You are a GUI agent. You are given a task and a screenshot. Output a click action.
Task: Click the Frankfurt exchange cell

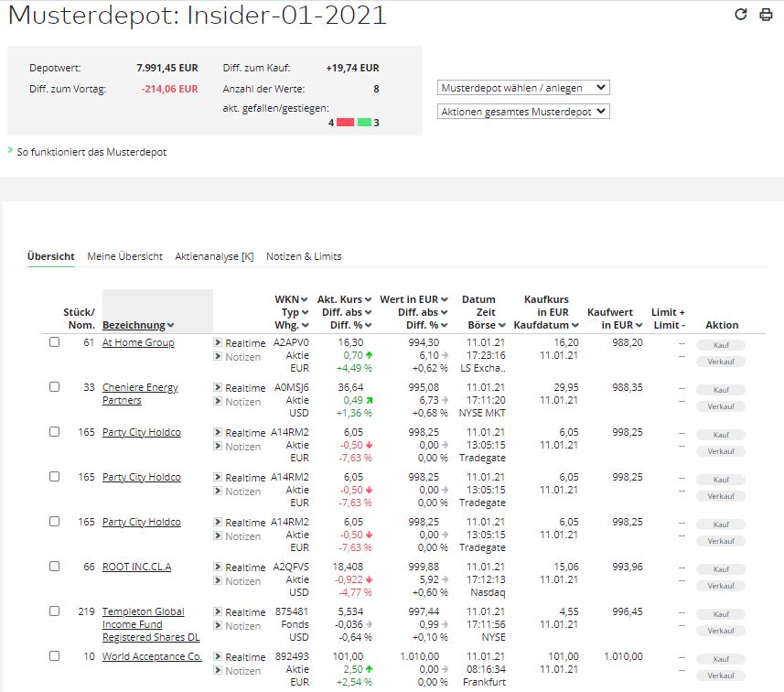[x=484, y=682]
